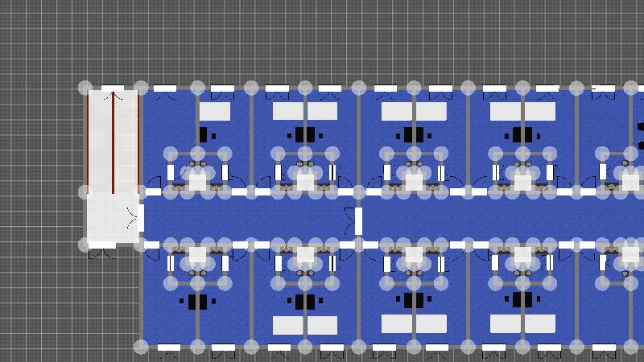Select the door between landing and corridor
Screen dimensions: 644x362
pos(140,217)
